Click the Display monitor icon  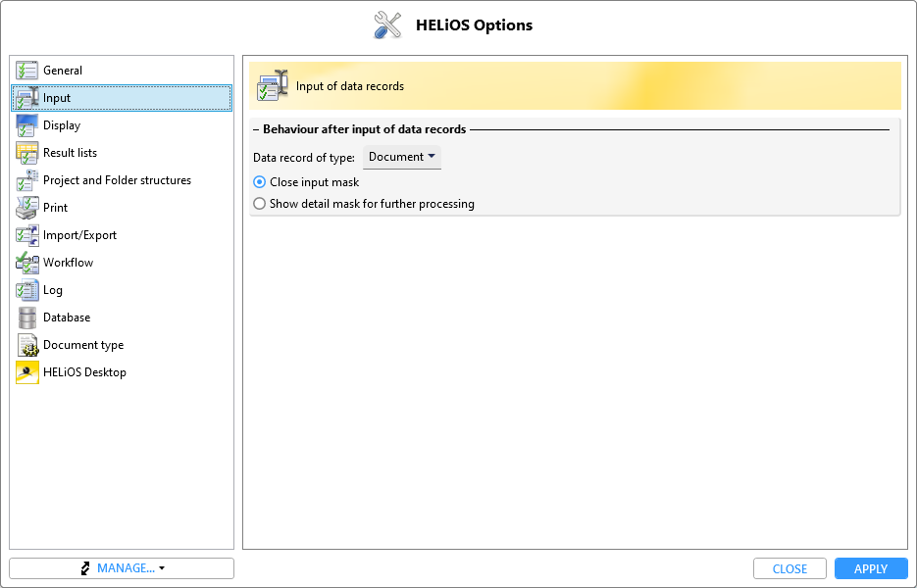26,125
